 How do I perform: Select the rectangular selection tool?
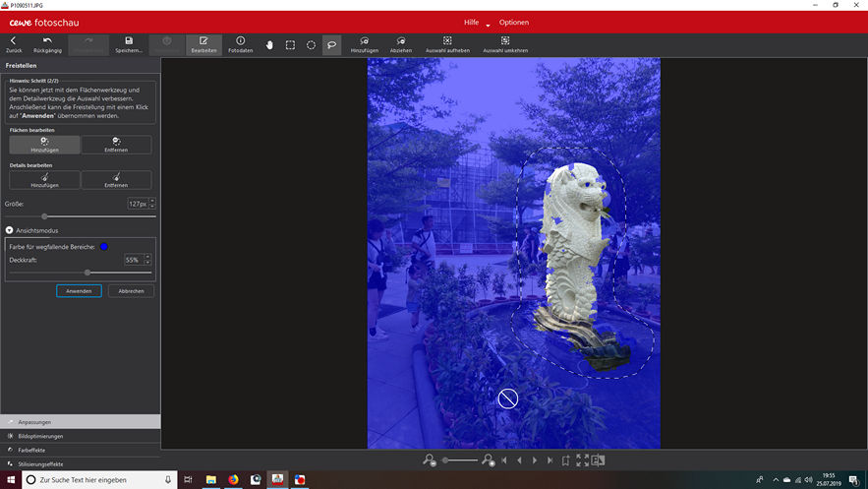290,44
